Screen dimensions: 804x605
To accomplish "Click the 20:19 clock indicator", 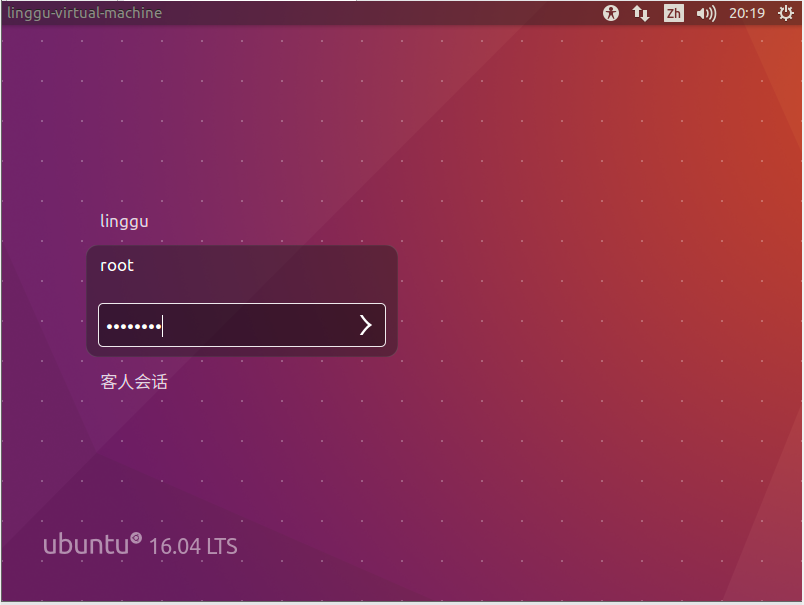I will click(747, 13).
